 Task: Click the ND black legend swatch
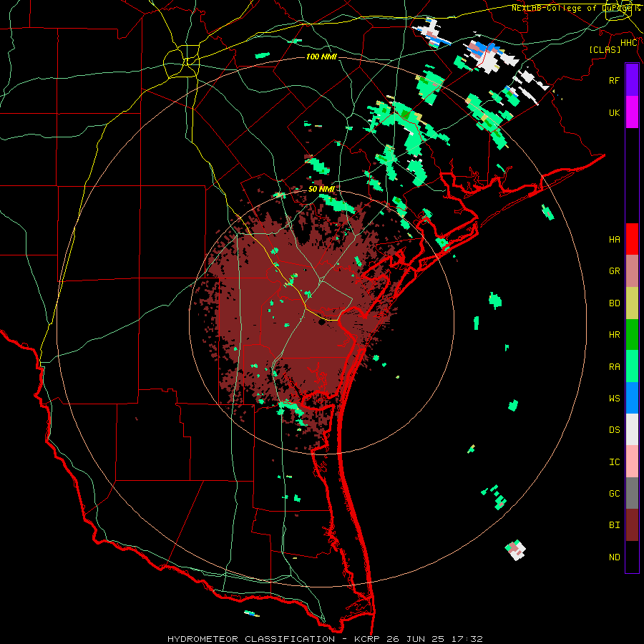632,557
